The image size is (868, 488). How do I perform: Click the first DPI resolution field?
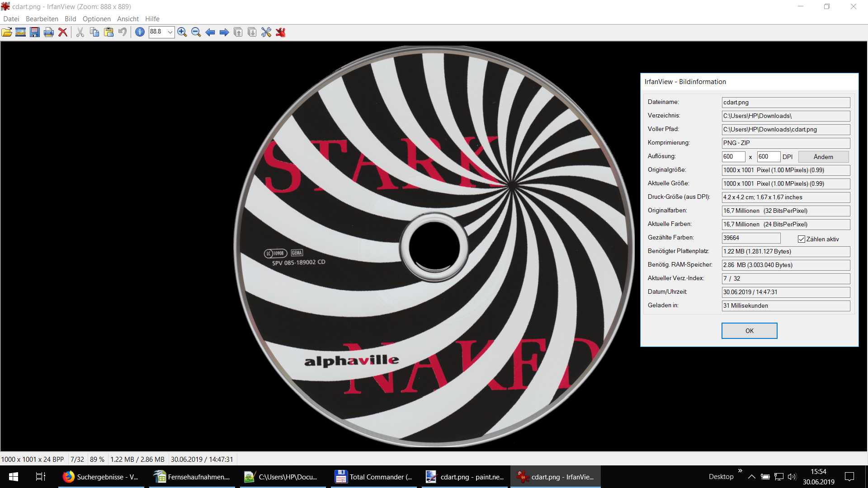[x=733, y=157]
